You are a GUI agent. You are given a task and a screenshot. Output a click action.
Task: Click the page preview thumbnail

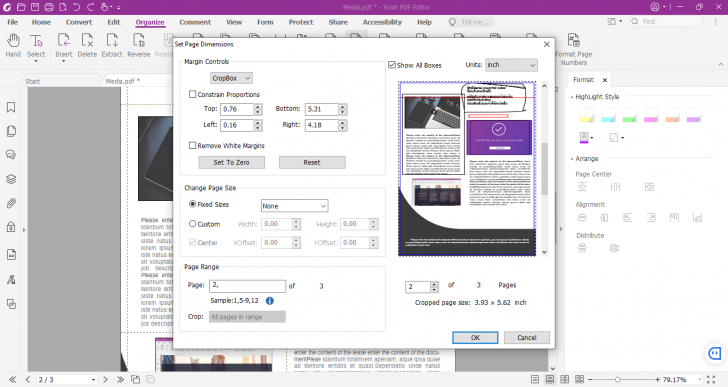tap(467, 169)
